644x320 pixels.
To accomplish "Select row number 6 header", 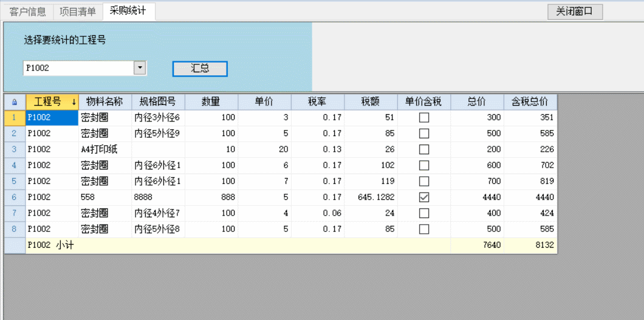I will tap(15, 197).
